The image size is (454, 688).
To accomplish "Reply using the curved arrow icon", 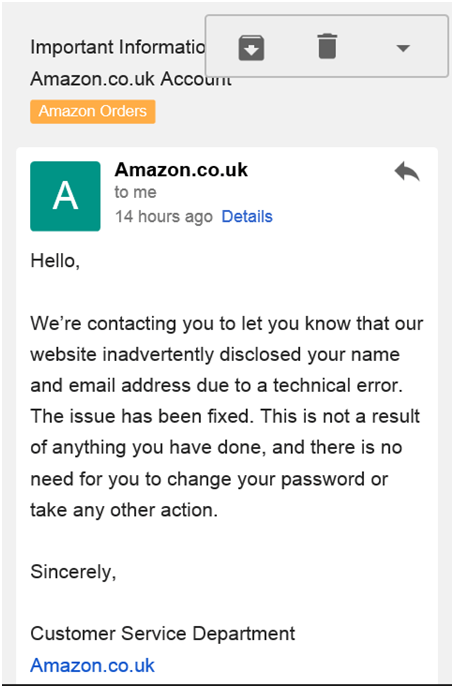I will 407,172.
